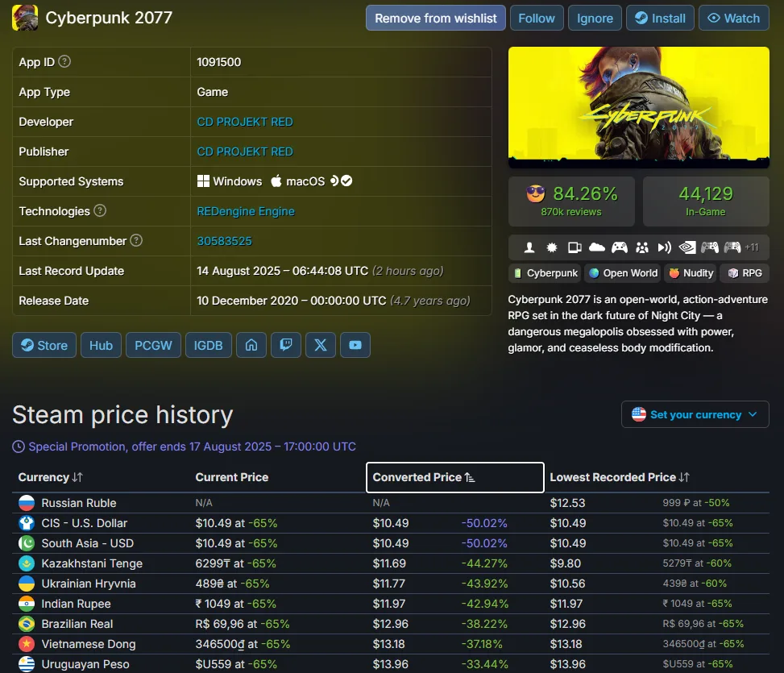The height and width of the screenshot is (673, 784).
Task: Click the Steam price history heading
Action: pos(122,415)
